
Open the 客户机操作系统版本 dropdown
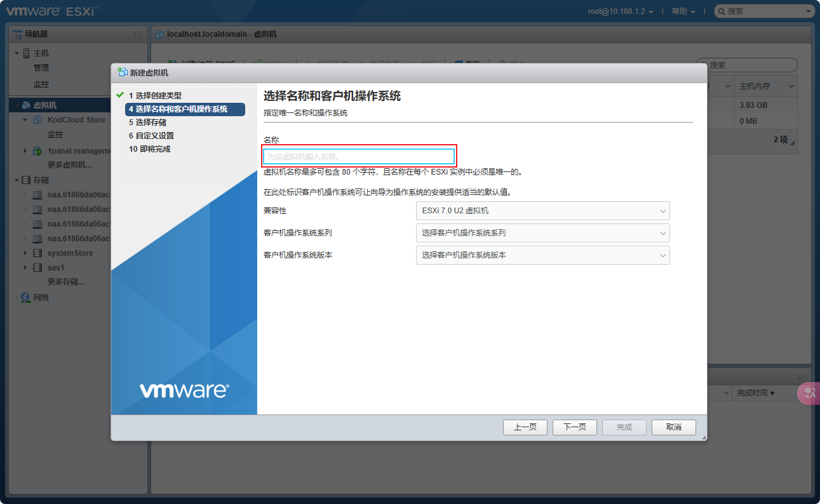point(542,255)
